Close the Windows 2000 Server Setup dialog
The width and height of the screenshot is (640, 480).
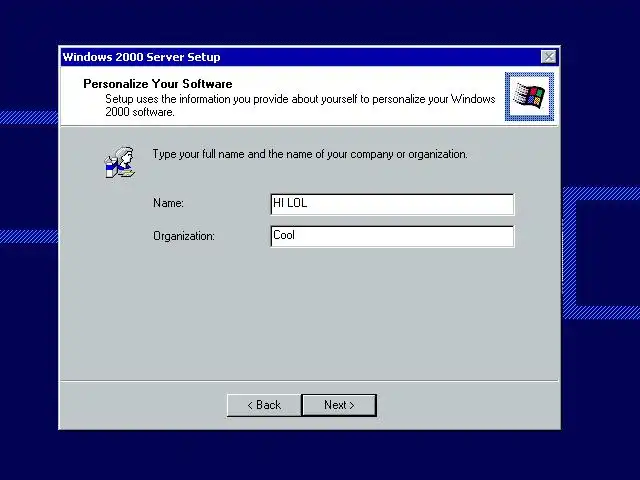(548, 57)
